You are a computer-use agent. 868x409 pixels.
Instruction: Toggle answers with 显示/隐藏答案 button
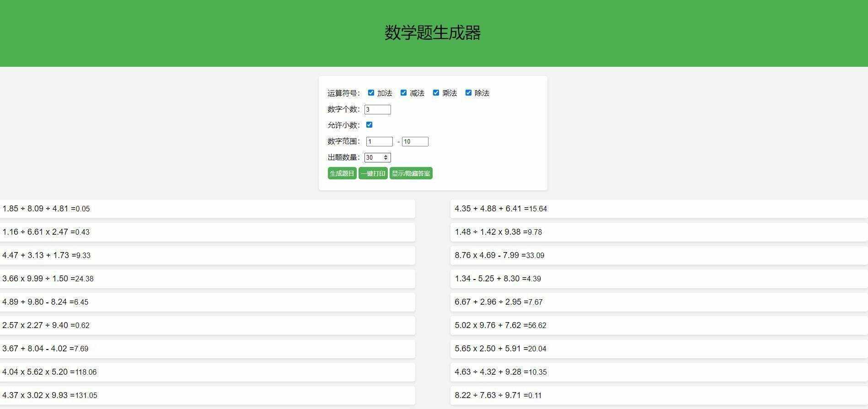411,173
